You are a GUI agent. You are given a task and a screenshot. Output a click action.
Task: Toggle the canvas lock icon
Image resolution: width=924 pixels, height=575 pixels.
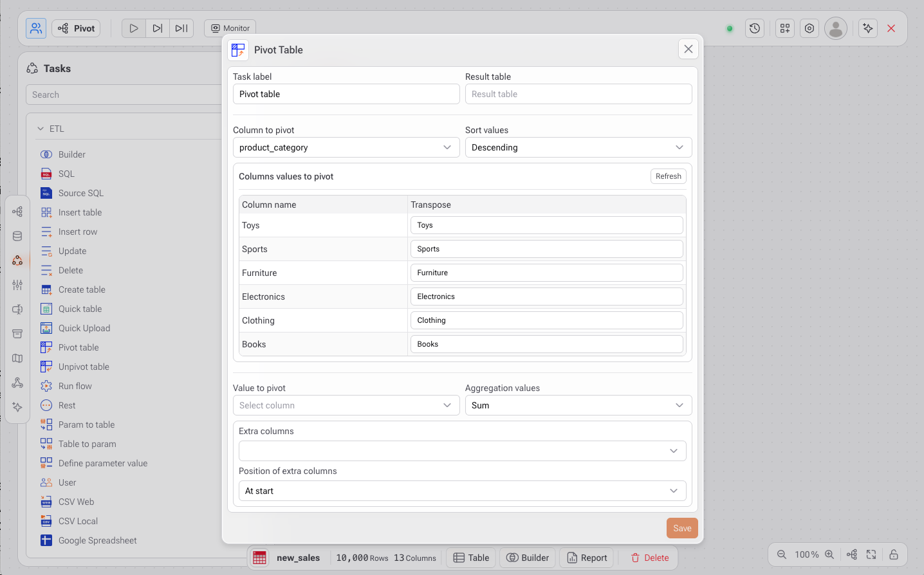coord(894,554)
